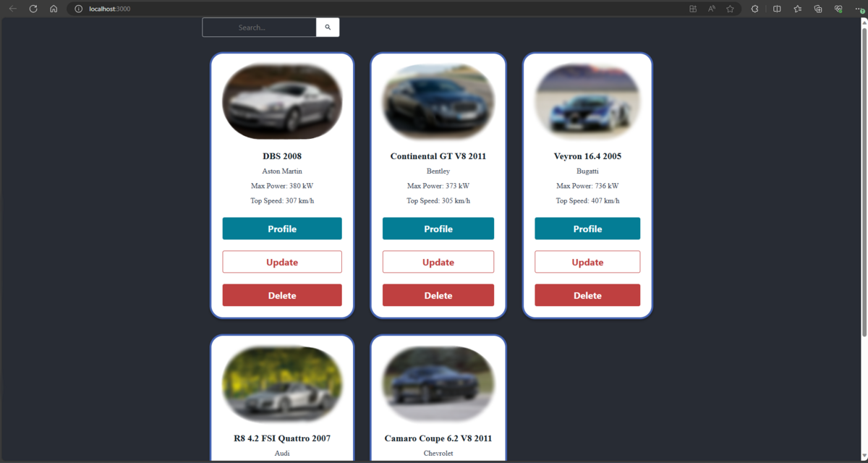This screenshot has height=463, width=868.
Task: Update the Veyron 16.4 2005 entry
Action: (587, 262)
